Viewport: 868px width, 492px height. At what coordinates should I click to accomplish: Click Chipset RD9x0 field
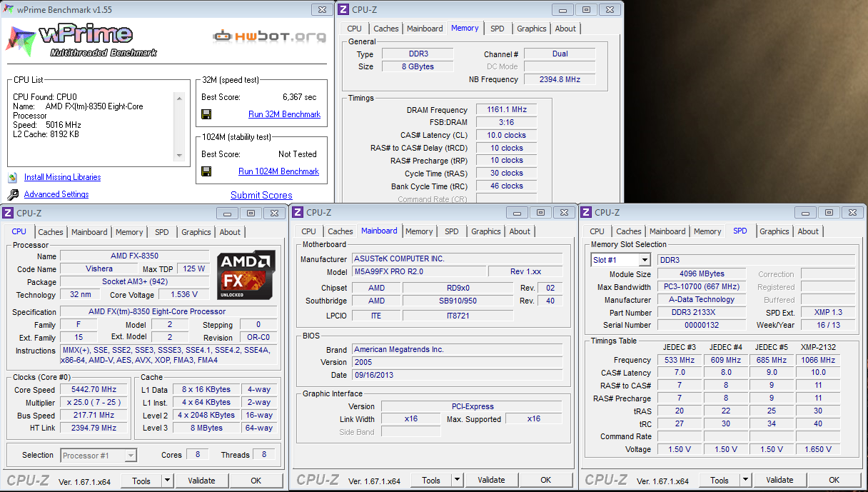[x=458, y=287]
